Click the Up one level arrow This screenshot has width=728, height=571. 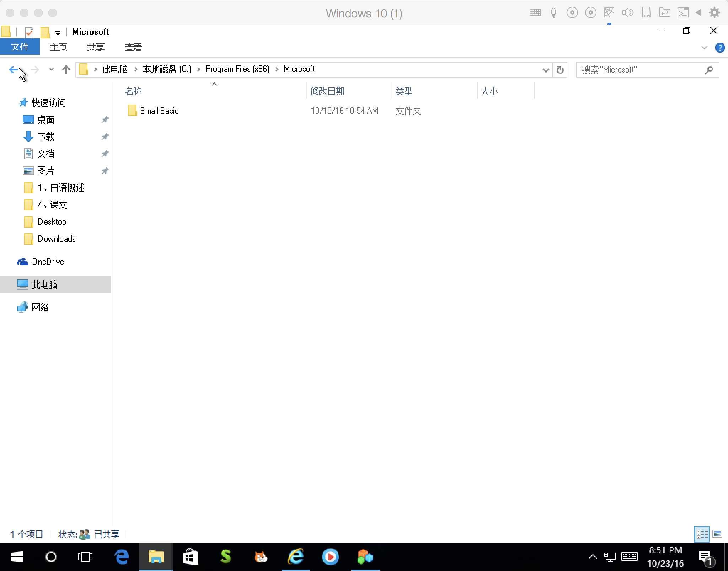[x=66, y=70]
